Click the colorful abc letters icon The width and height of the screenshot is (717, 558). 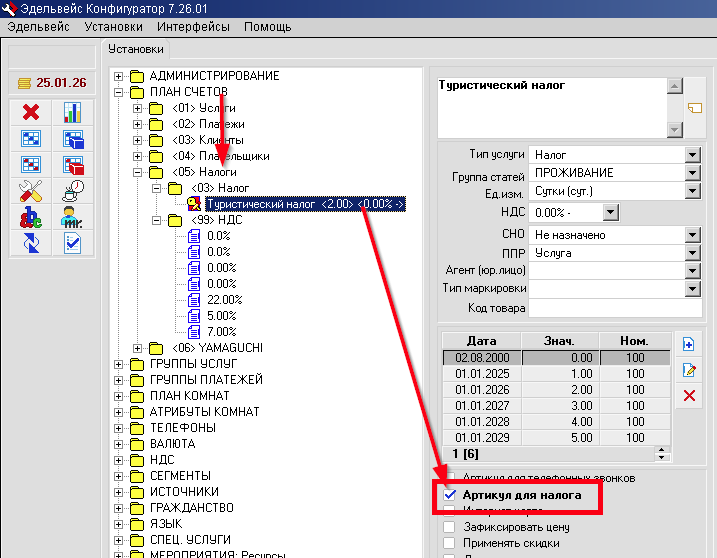point(30,217)
